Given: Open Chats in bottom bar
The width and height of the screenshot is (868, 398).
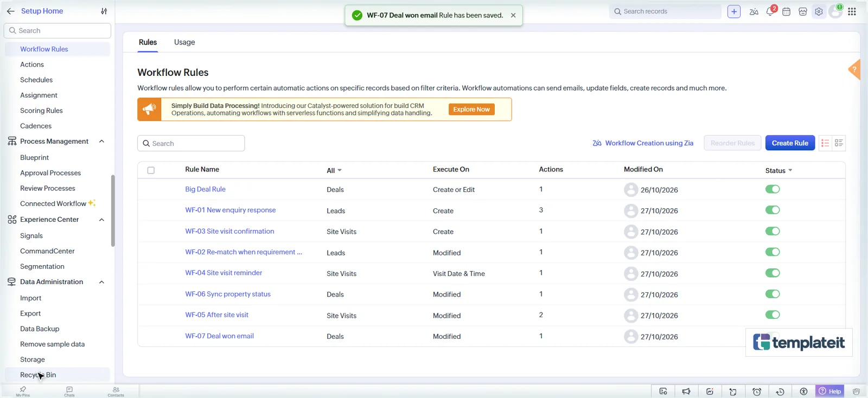Looking at the screenshot, I should point(69,391).
